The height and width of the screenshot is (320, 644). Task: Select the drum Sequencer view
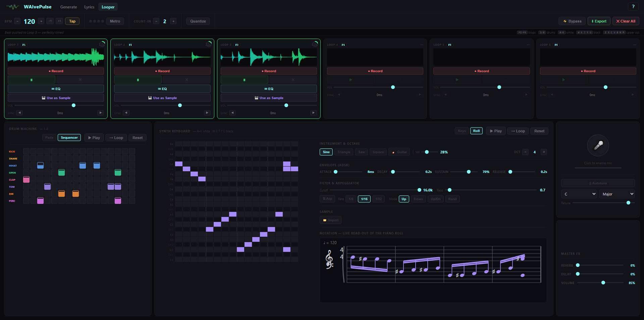[69, 138]
